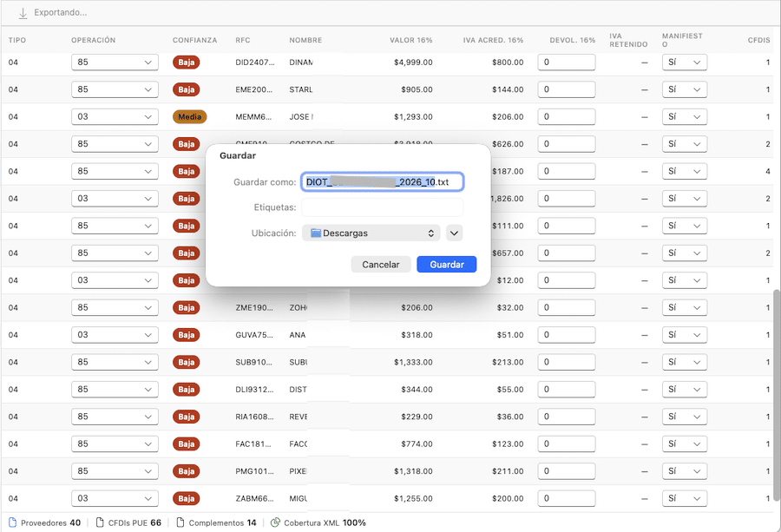This screenshot has height=532, width=781.
Task: Click the CFDIs PUE document icon
Action: click(x=100, y=522)
